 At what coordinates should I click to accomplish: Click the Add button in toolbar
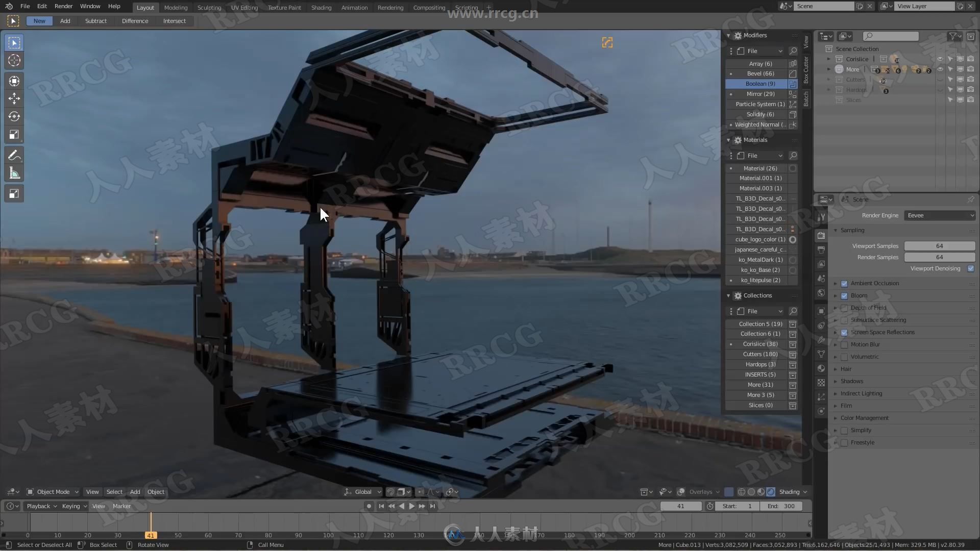click(x=65, y=20)
